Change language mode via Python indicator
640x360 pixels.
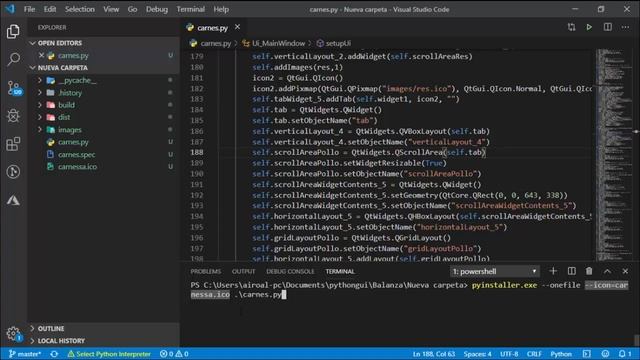(561, 354)
